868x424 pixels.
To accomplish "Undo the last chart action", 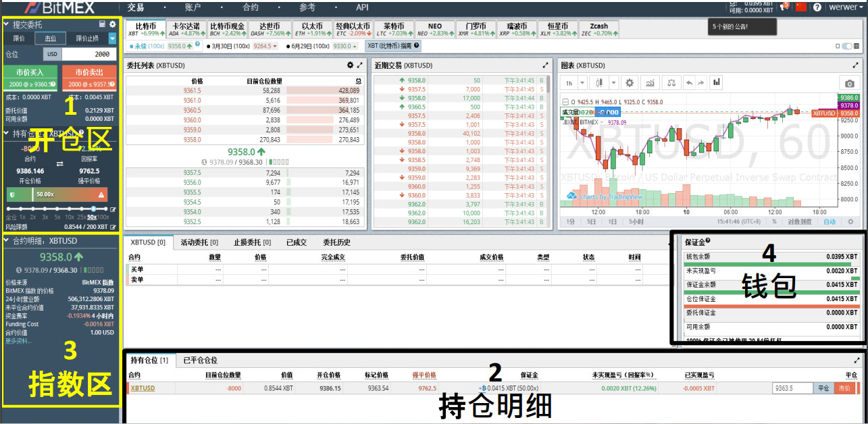I will 689,82.
